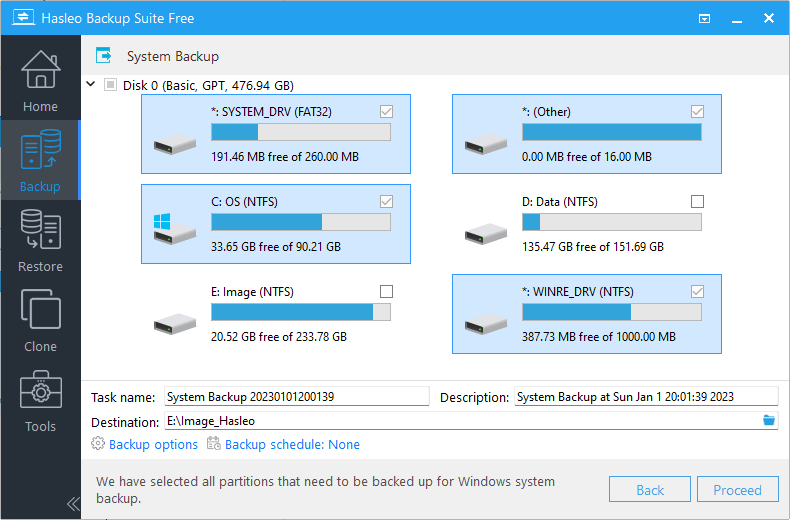790x520 pixels.
Task: Click the Backup schedule calendar icon
Action: point(214,444)
